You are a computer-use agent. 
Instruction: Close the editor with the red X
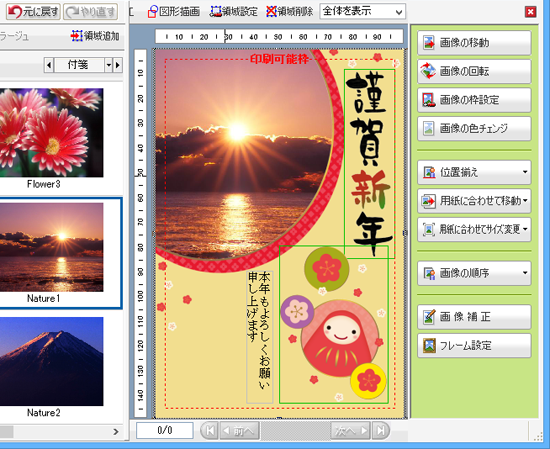point(530,12)
